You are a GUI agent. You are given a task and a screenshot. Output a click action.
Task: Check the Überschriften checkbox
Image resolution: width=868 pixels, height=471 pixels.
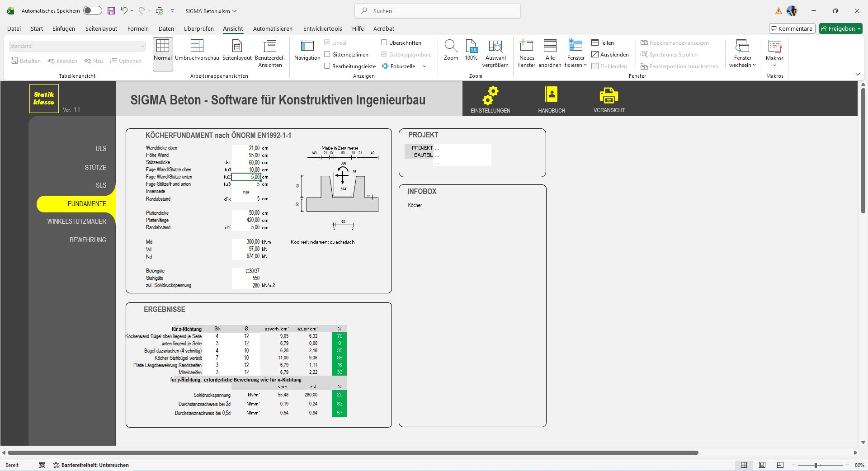[384, 43]
